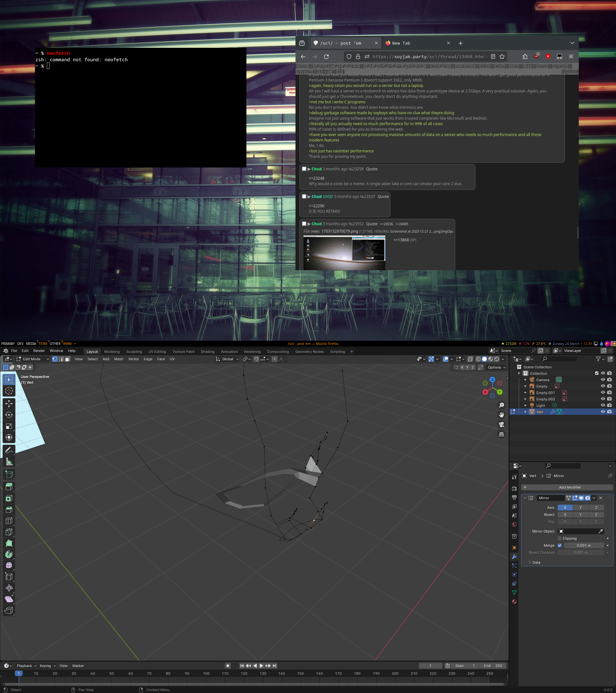Click the Merge distance 0.001 m field
This screenshot has height=693, width=616.
584,545
